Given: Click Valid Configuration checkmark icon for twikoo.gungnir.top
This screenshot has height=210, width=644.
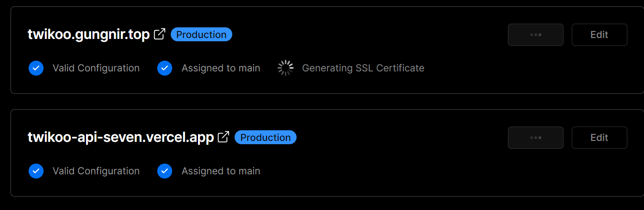Looking at the screenshot, I should 36,68.
